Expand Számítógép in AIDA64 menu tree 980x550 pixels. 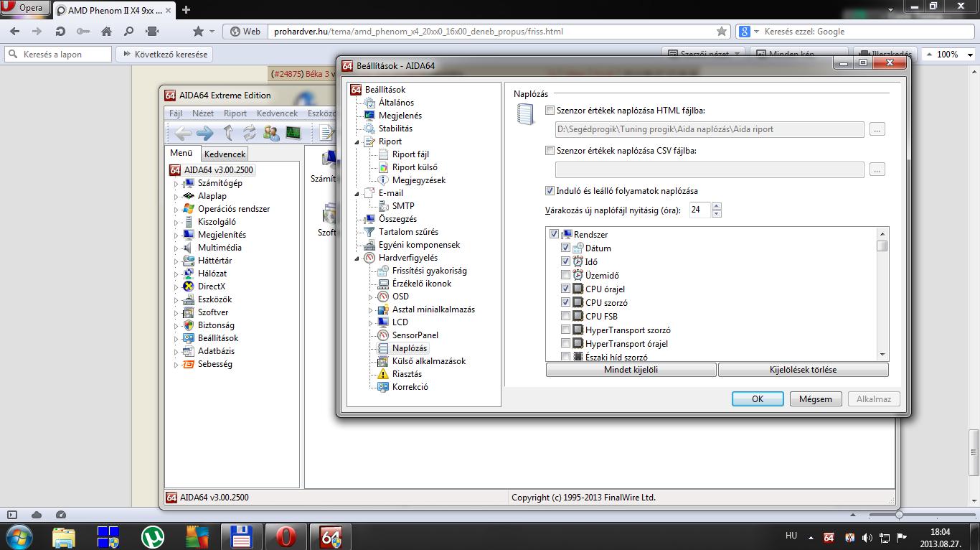click(176, 183)
